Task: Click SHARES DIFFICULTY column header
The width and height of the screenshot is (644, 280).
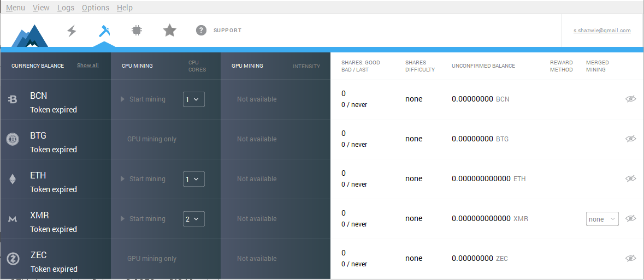Action: click(420, 66)
